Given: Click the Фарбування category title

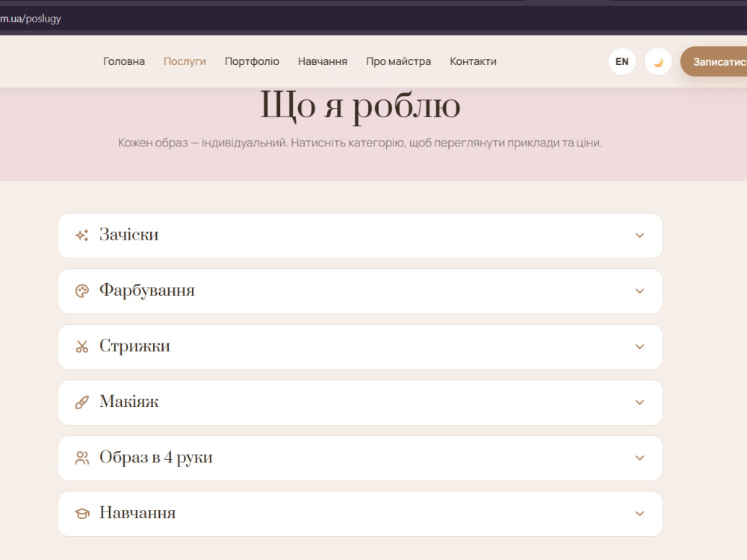Looking at the screenshot, I should coord(146,290).
